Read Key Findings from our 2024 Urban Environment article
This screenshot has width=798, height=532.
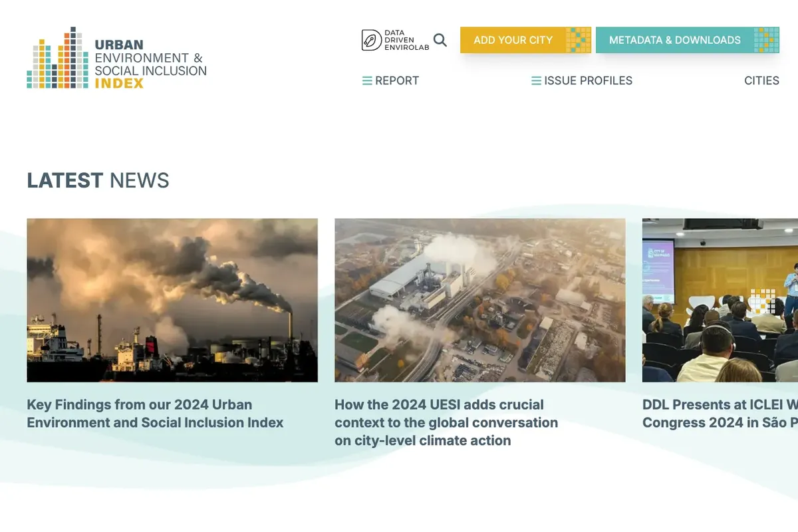click(155, 413)
